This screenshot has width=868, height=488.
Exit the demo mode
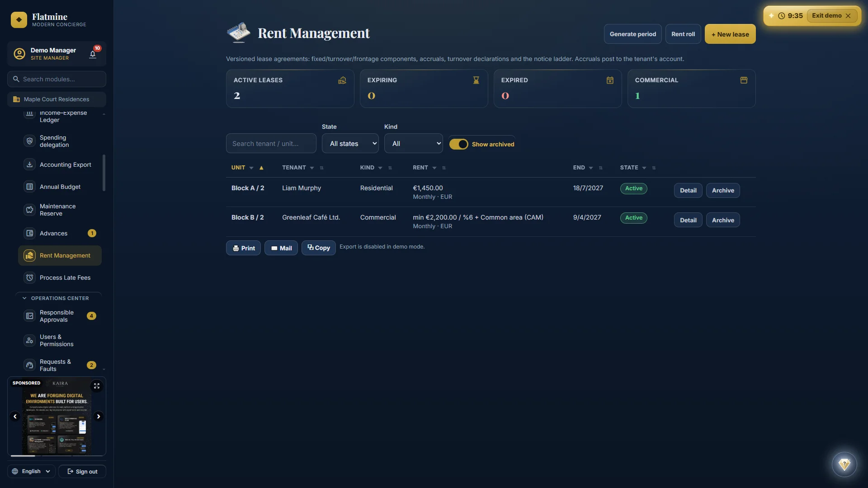(x=831, y=15)
